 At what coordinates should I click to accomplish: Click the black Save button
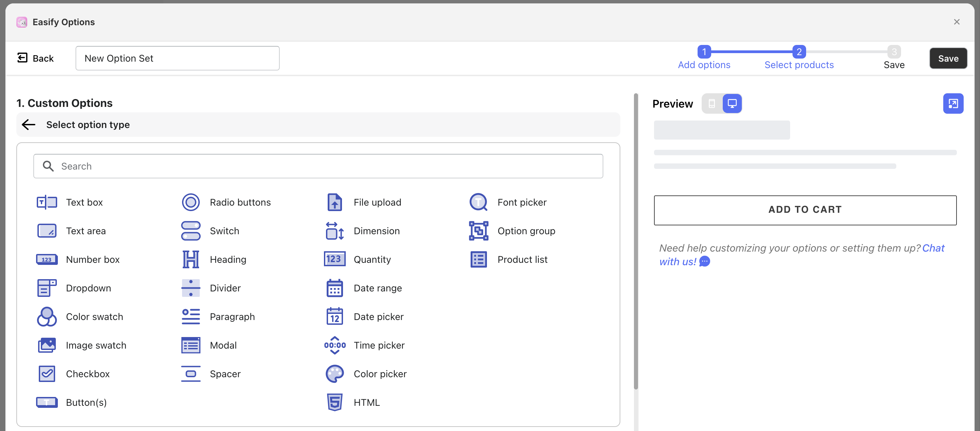pos(948,58)
